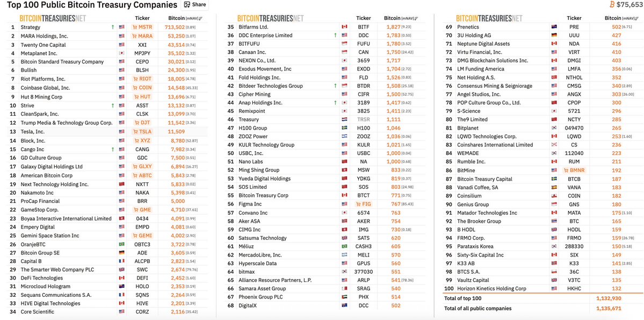This screenshot has height=320, width=644.
Task: Click the German flag in the 3U Holding AG row
Action: tap(554, 35)
